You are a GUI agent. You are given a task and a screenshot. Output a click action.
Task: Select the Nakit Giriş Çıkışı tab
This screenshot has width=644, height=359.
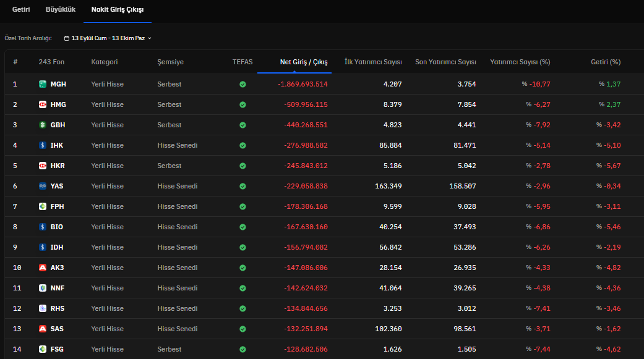[x=118, y=9]
